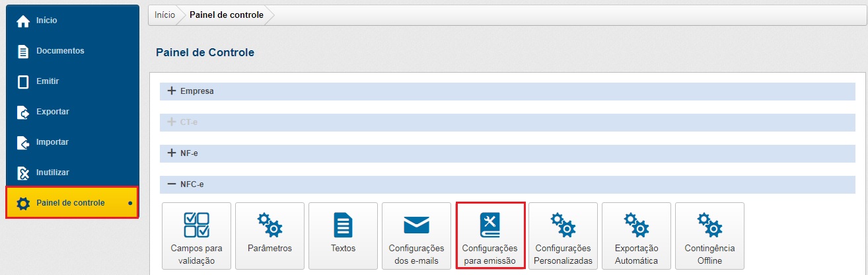The width and height of the screenshot is (868, 275).
Task: Open the Exportar sidebar item
Action: (x=52, y=112)
